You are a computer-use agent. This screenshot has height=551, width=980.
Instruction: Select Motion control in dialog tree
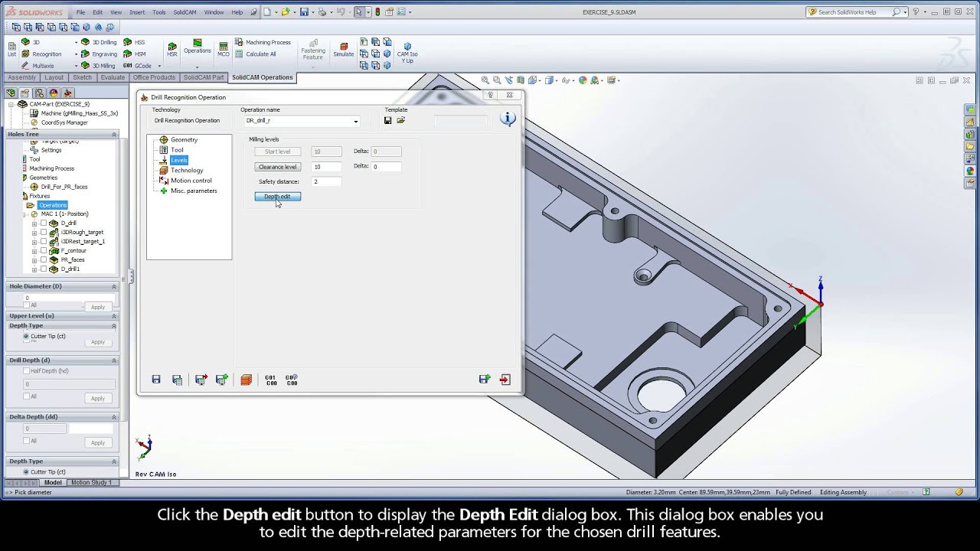191,181
